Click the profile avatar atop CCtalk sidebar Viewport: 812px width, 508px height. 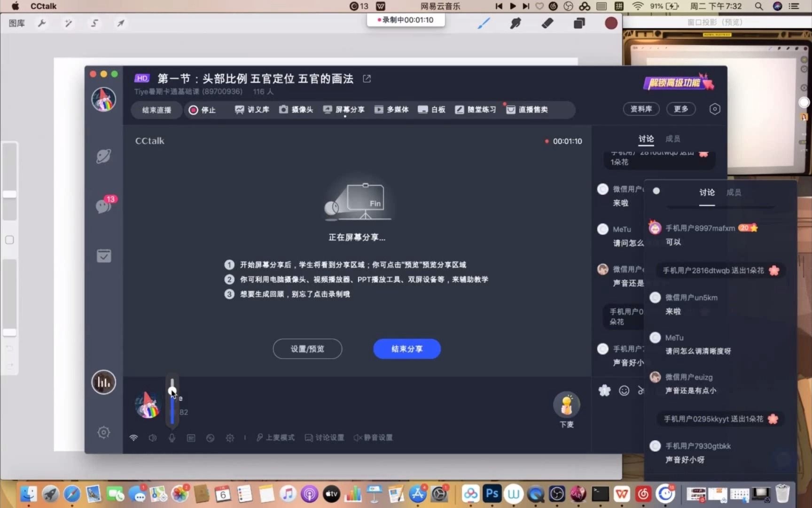104,99
